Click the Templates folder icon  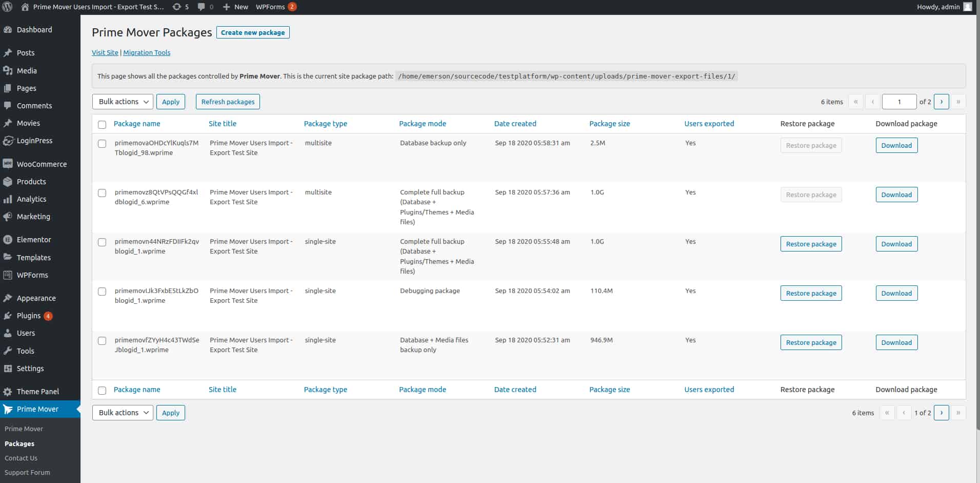(8, 258)
